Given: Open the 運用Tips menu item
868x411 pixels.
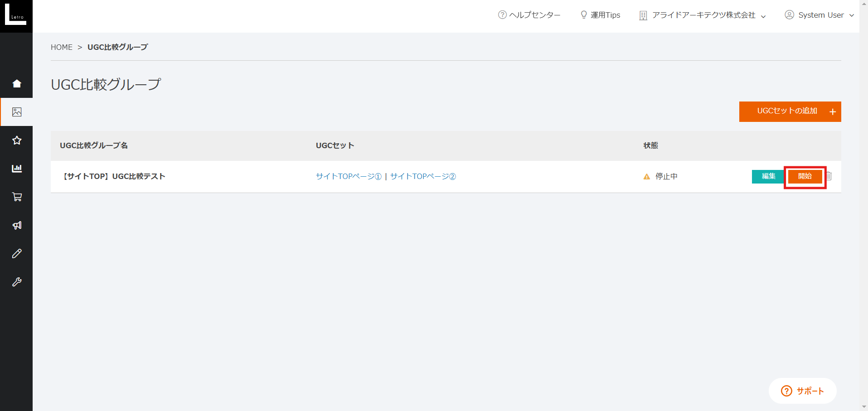Looking at the screenshot, I should point(600,15).
